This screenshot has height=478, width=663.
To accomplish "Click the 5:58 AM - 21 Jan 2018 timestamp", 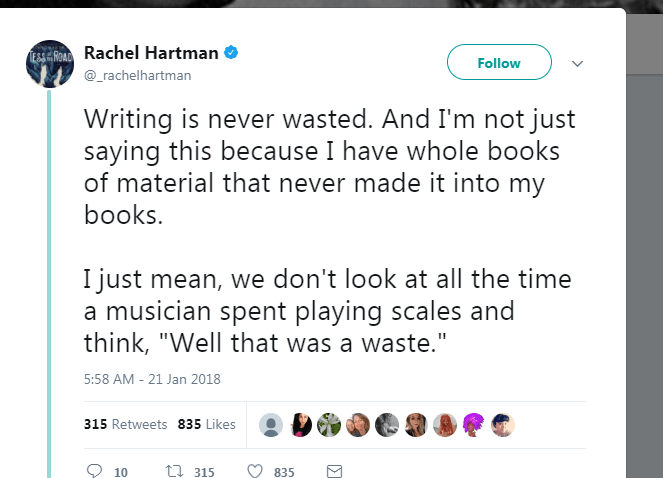I will click(x=153, y=379).
